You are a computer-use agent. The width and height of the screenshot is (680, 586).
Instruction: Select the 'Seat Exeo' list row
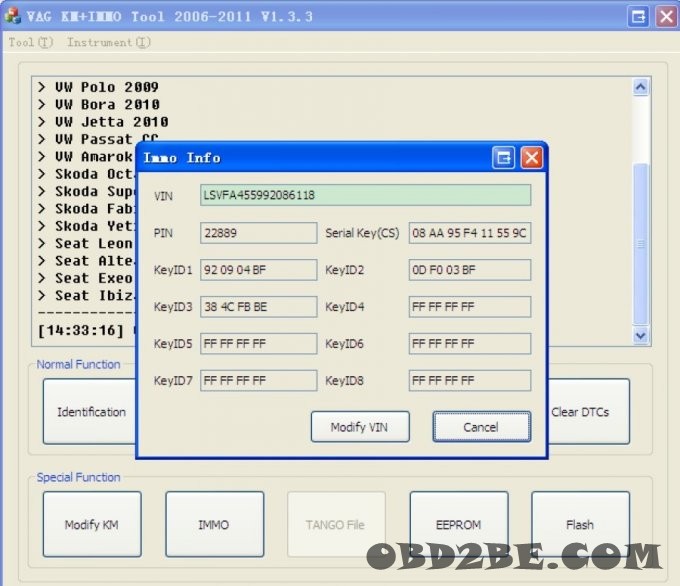coord(85,278)
